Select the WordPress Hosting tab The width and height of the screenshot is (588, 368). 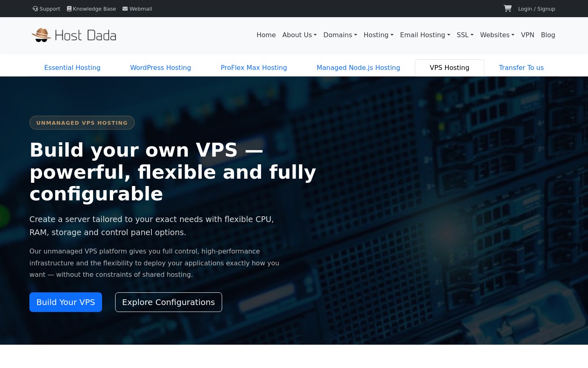click(x=160, y=68)
